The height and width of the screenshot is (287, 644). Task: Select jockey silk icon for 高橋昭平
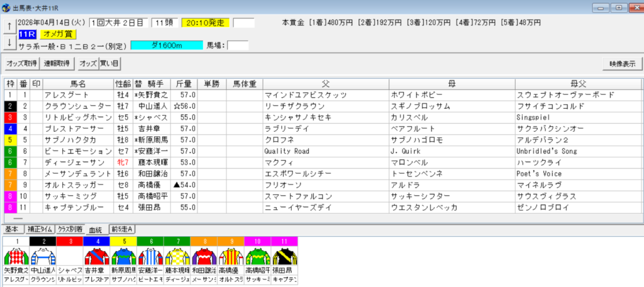click(257, 256)
